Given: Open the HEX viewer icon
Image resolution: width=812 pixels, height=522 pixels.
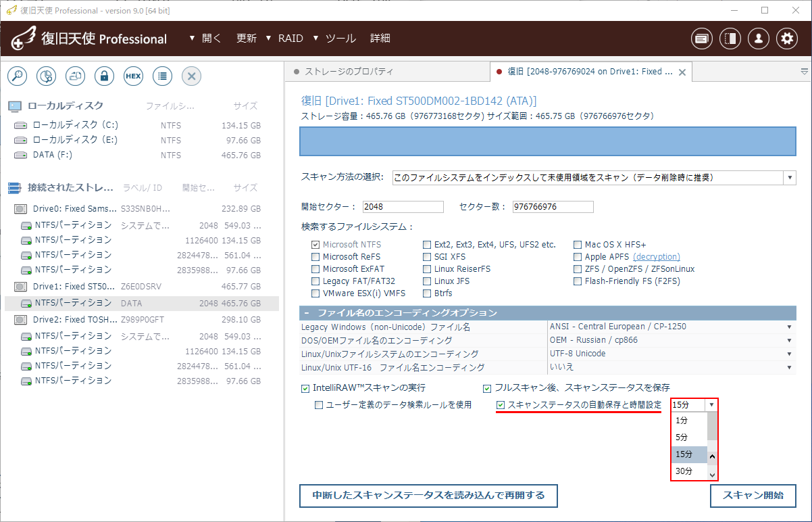Looking at the screenshot, I should pyautogui.click(x=133, y=76).
